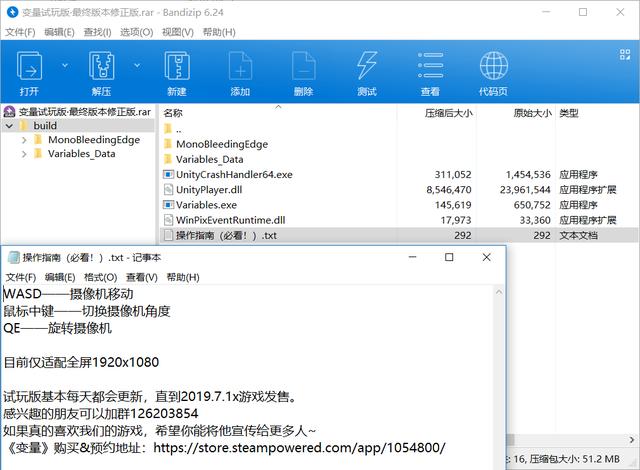Click the 删除 (Delete) toolbar icon

tap(303, 68)
